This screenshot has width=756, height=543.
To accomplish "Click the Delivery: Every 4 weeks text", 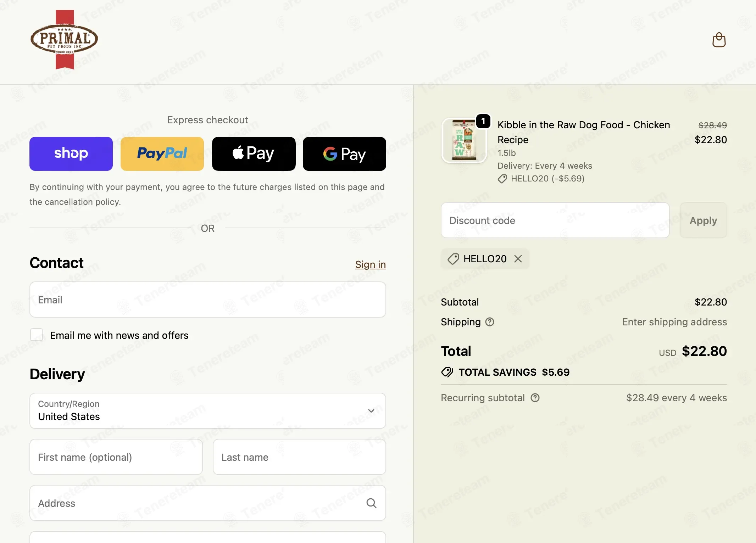I will coord(545,166).
